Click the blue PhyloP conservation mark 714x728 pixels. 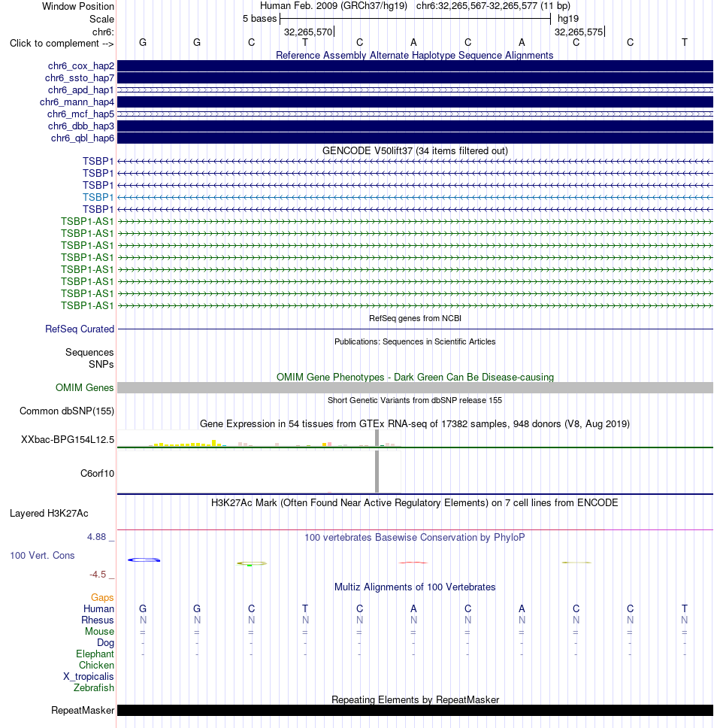(x=144, y=560)
